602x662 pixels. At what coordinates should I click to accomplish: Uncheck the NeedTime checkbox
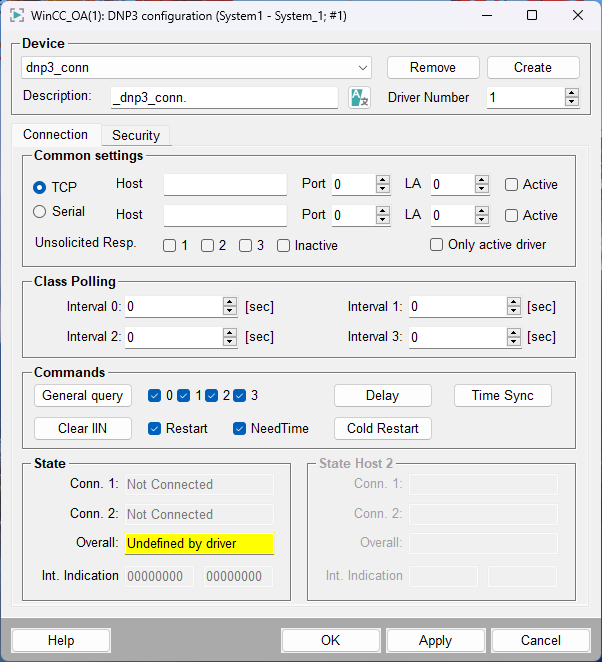(239, 429)
